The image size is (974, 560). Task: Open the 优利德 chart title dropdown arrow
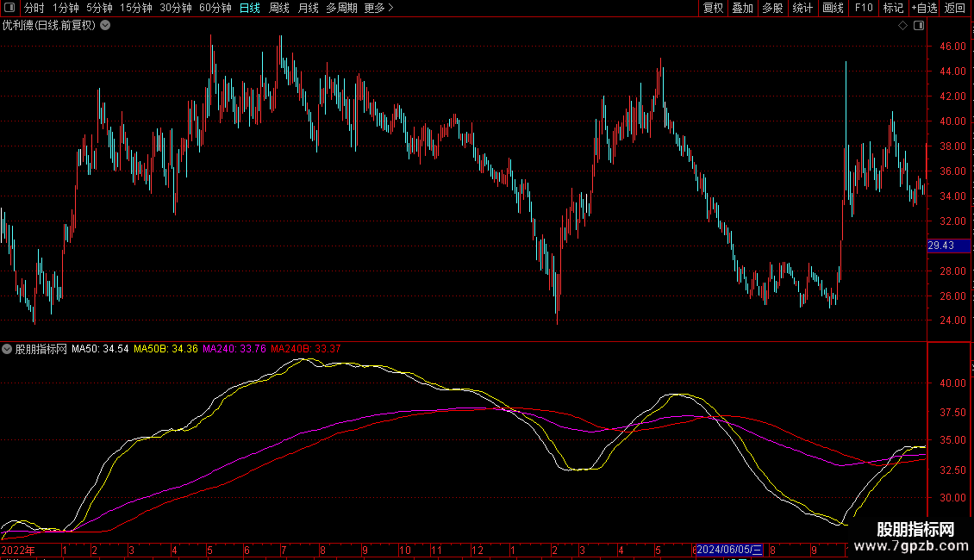pyautogui.click(x=105, y=26)
